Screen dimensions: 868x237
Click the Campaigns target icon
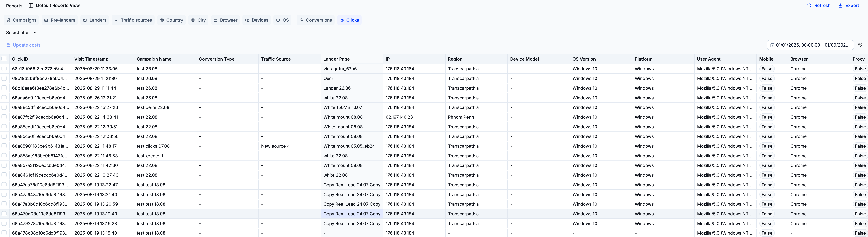(8, 20)
